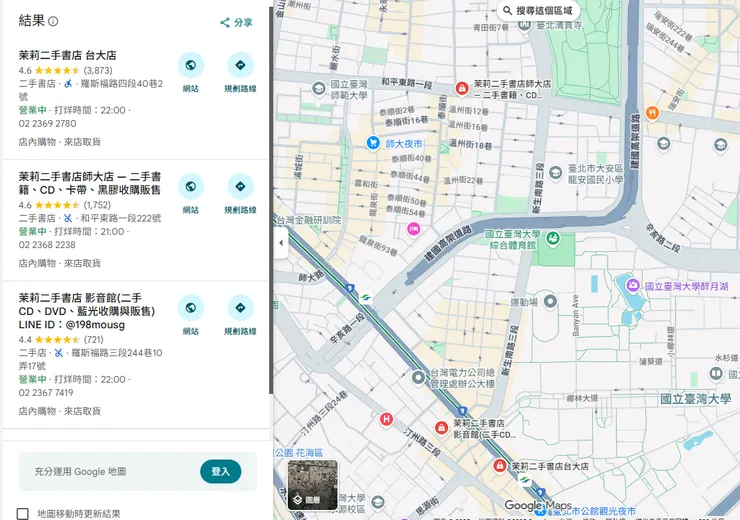740x520 pixels.
Task: Click the 國立臺灣師範大學 school marker
Action: tap(319, 88)
